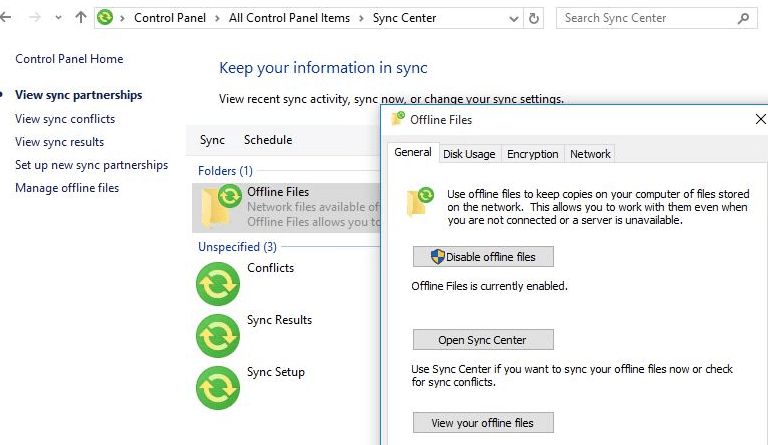Click Manage offline files link

67,188
